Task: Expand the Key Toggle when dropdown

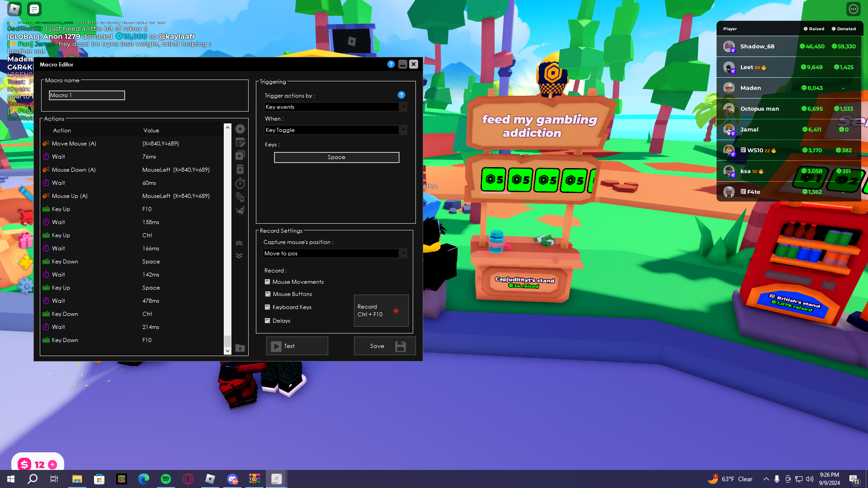Action: point(335,130)
